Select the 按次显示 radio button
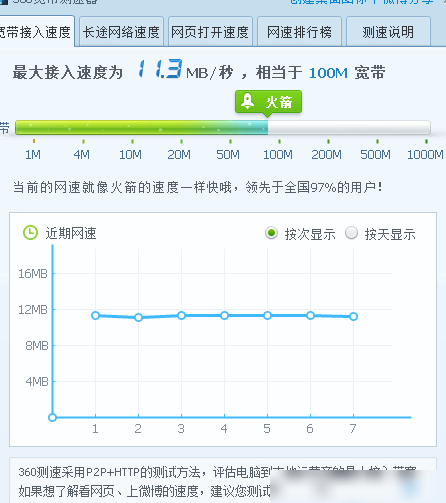 click(x=271, y=233)
